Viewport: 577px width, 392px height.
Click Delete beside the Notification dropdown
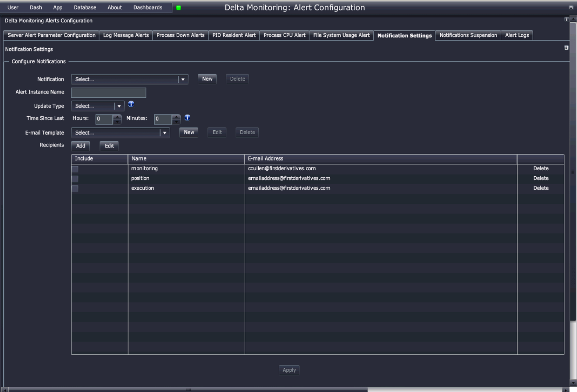point(237,79)
